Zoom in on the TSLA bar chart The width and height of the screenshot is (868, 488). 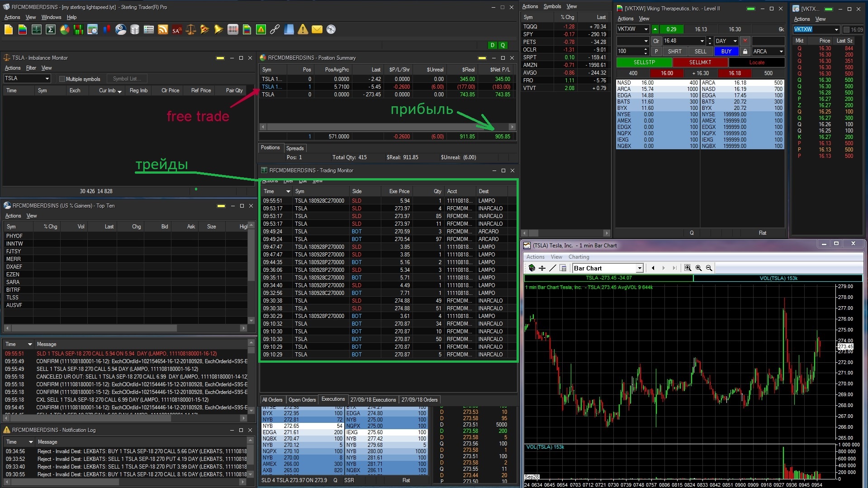(x=698, y=268)
